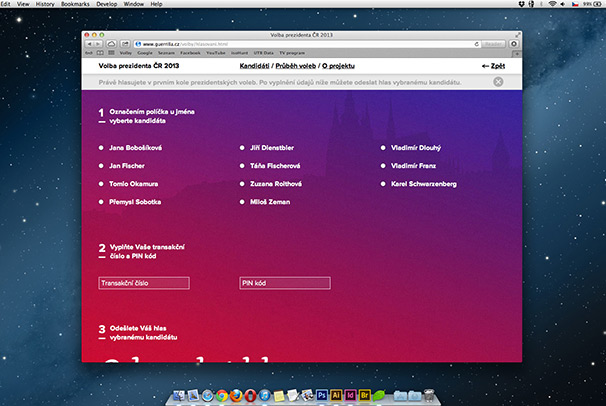This screenshot has height=406, width=606.
Task: Focus the Transakční číslo input field
Action: pyautogui.click(x=142, y=283)
